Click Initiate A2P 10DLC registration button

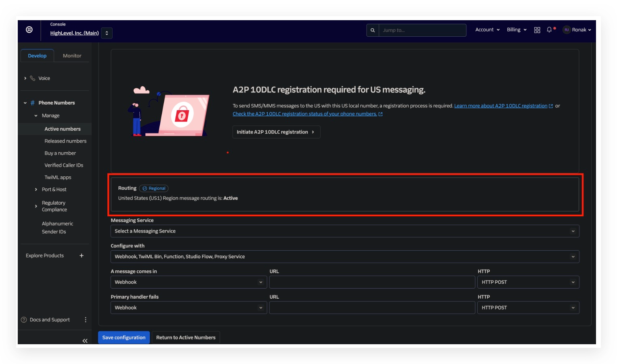tap(276, 132)
